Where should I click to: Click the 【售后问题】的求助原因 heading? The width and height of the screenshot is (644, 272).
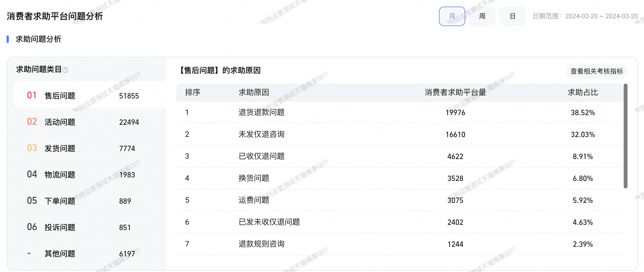click(219, 70)
